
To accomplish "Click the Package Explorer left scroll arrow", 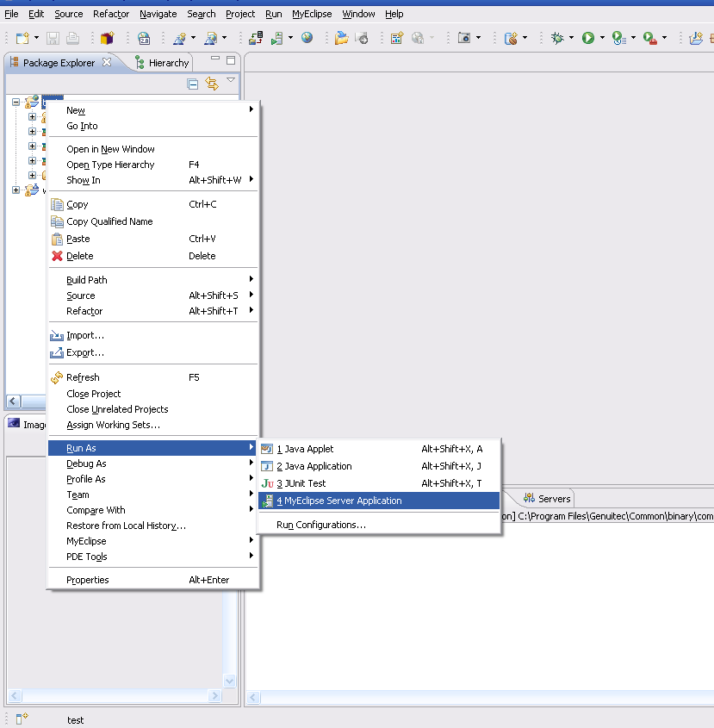I will (14, 401).
